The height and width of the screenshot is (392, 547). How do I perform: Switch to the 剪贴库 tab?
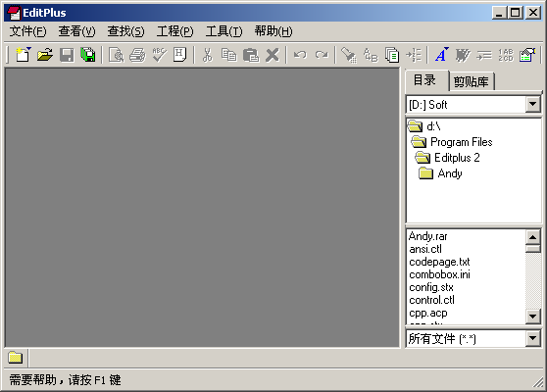tap(471, 82)
